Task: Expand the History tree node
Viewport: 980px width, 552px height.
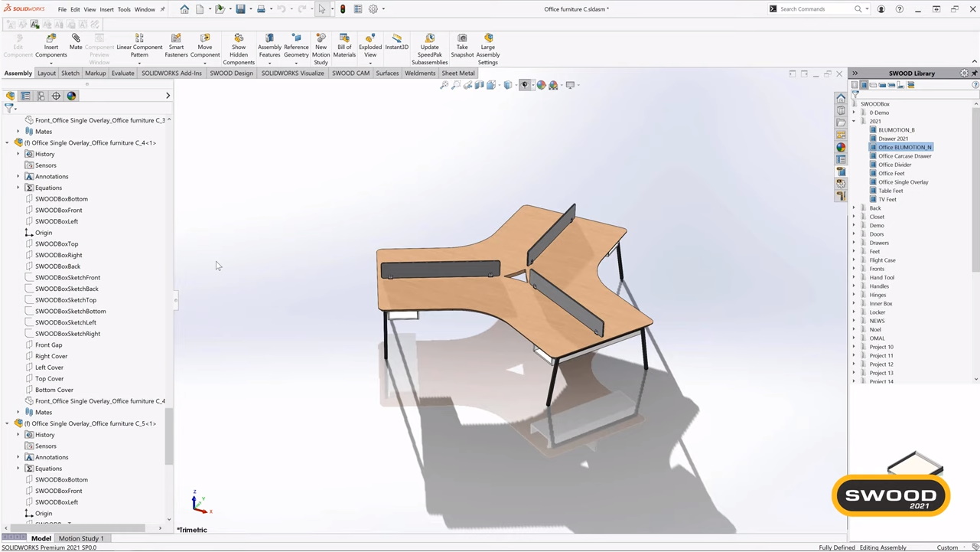Action: (x=18, y=154)
